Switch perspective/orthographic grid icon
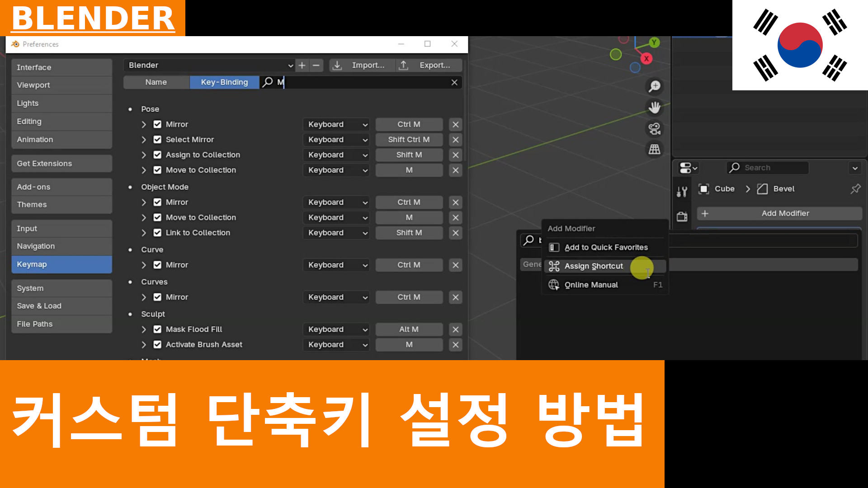 point(654,150)
